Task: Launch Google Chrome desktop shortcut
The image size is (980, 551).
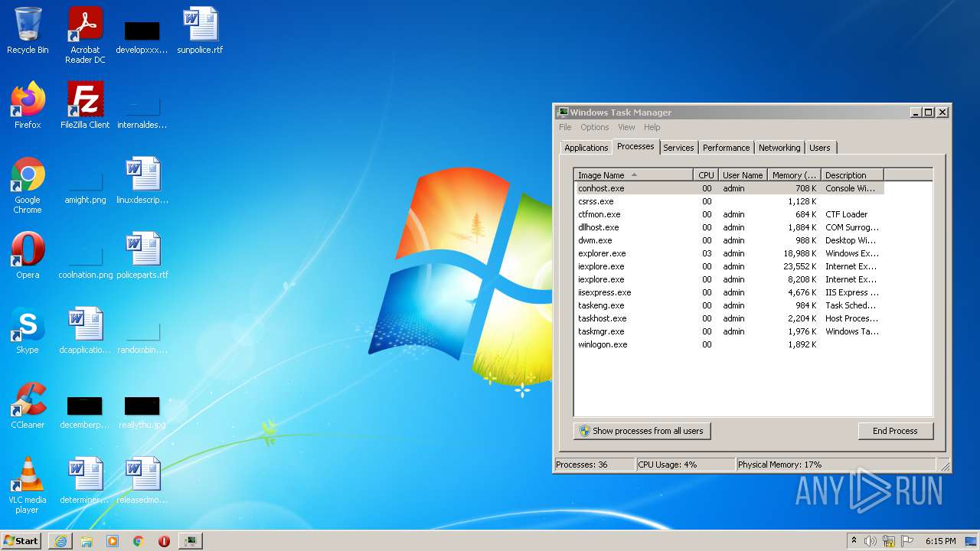Action: pyautogui.click(x=28, y=185)
